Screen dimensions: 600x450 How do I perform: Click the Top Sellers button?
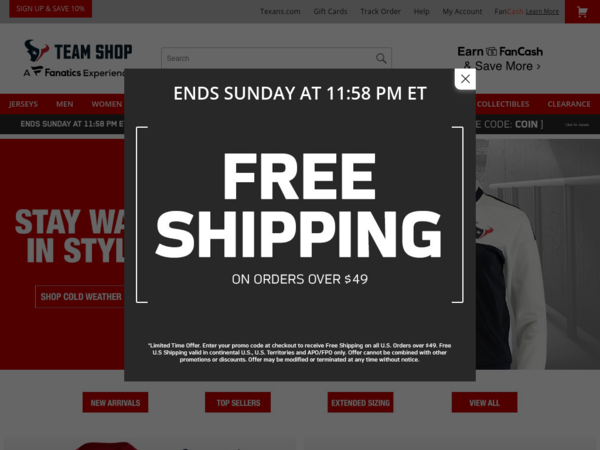(238, 403)
